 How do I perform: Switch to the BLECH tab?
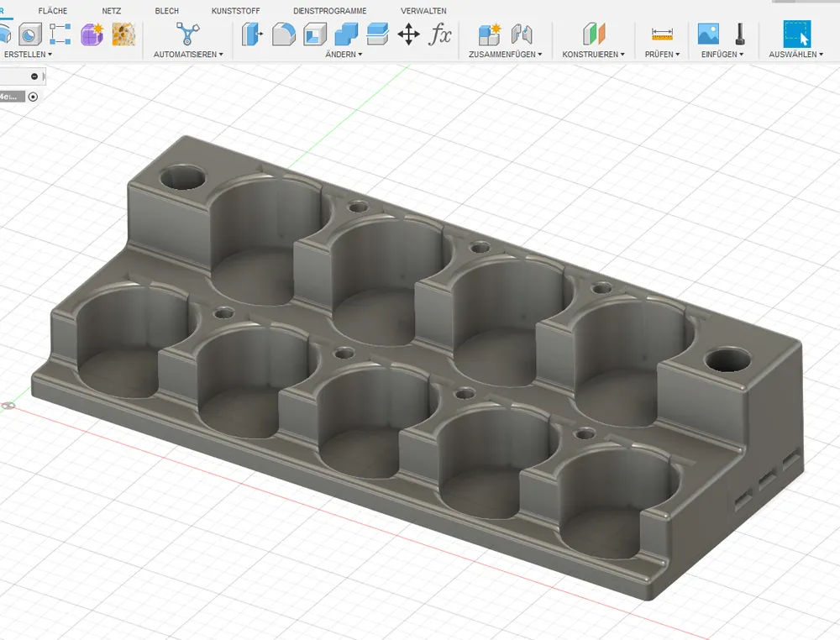click(166, 11)
